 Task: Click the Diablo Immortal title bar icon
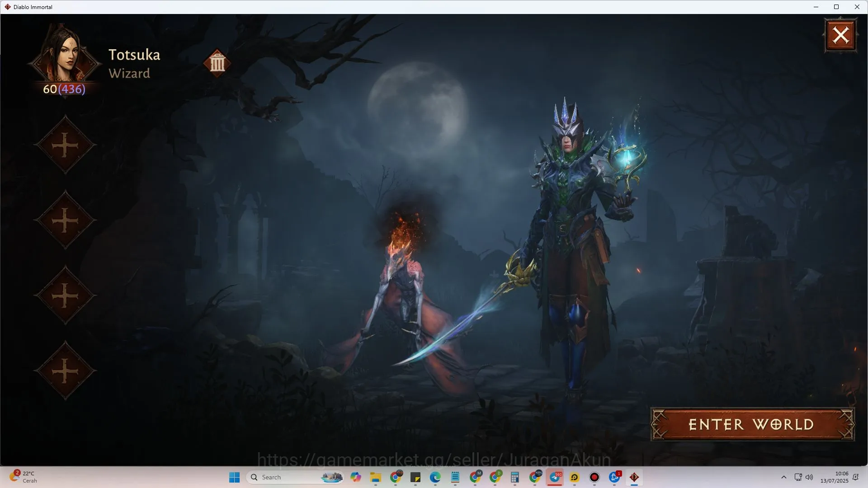point(7,7)
